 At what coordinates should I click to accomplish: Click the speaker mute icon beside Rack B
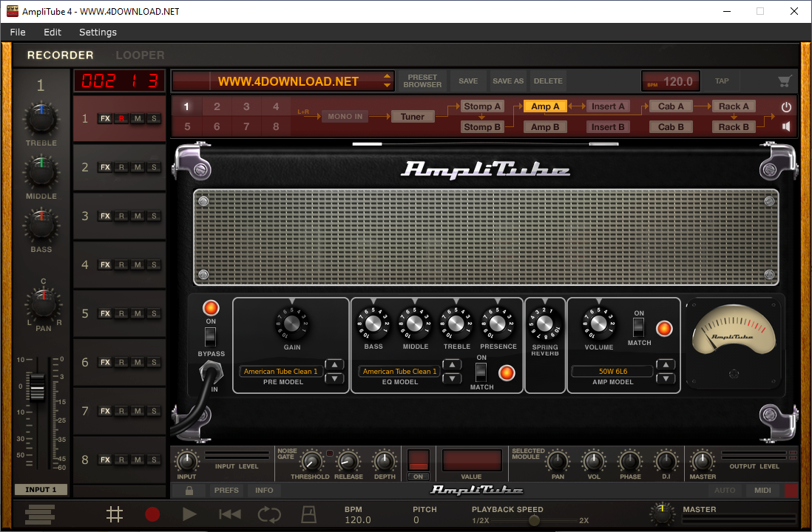point(786,127)
